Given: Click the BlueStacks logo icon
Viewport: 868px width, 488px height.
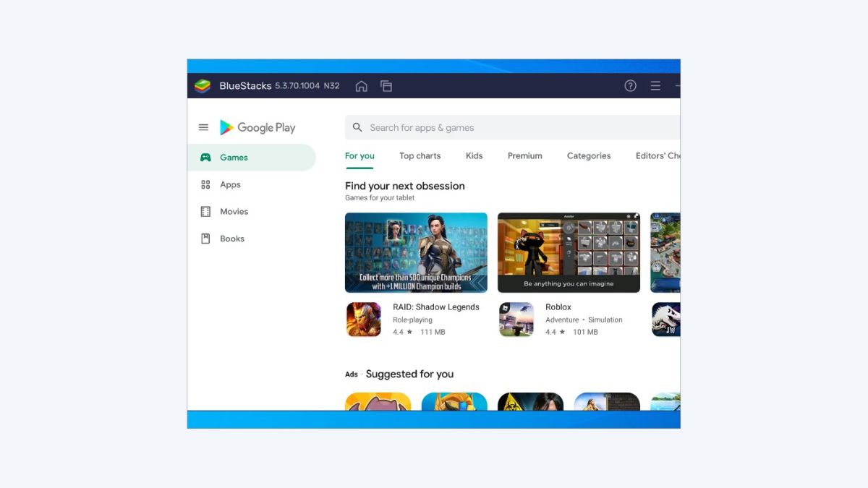Looking at the screenshot, I should coord(203,86).
